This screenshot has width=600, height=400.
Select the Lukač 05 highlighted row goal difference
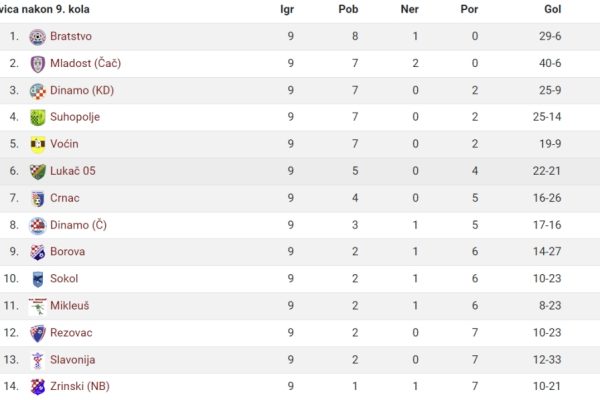[x=546, y=171]
